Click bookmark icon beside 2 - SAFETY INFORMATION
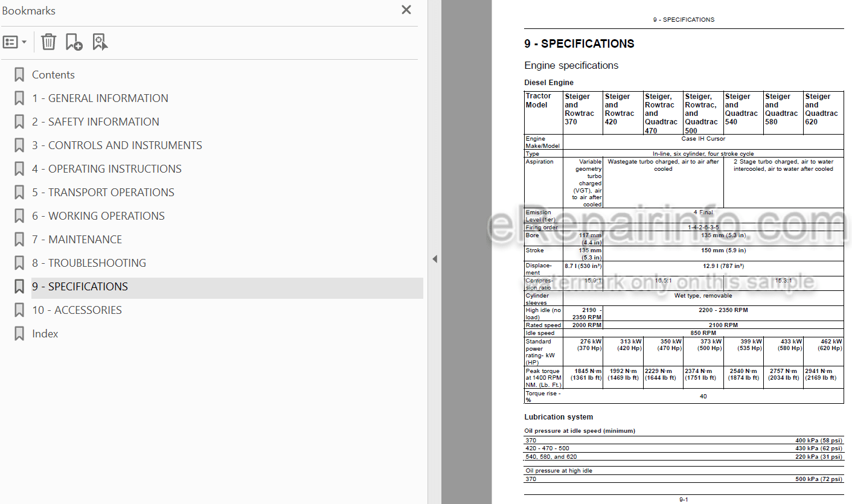The height and width of the screenshot is (504, 852). (x=19, y=122)
